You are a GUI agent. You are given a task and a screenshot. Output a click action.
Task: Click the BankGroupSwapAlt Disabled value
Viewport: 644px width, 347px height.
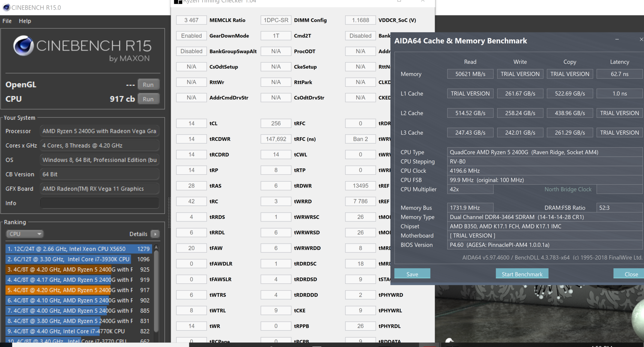click(x=191, y=51)
